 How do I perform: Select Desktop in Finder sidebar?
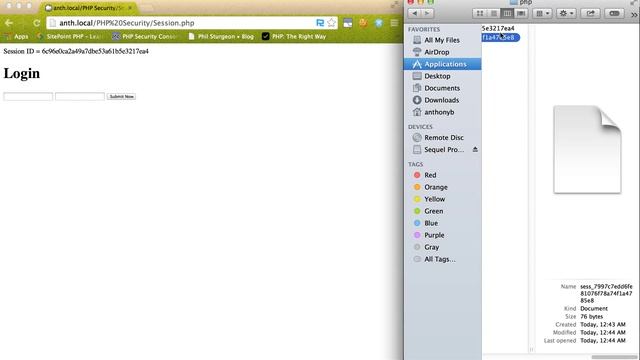[x=442, y=76]
